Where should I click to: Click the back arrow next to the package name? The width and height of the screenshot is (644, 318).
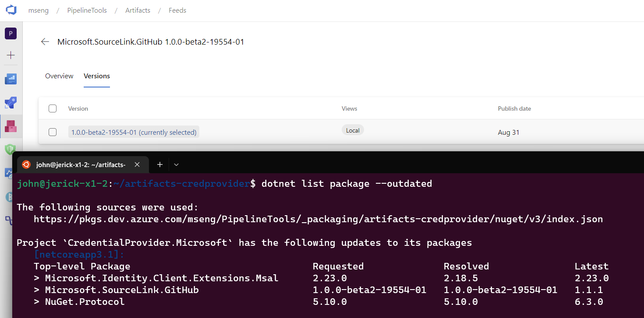[45, 41]
